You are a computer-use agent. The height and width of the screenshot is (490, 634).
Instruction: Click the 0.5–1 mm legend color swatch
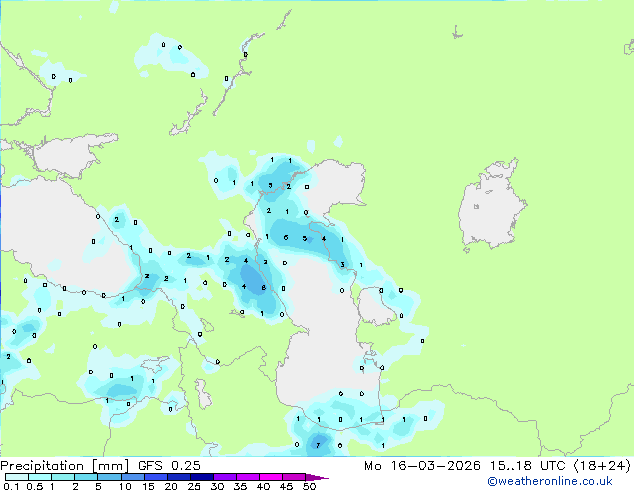point(40,477)
